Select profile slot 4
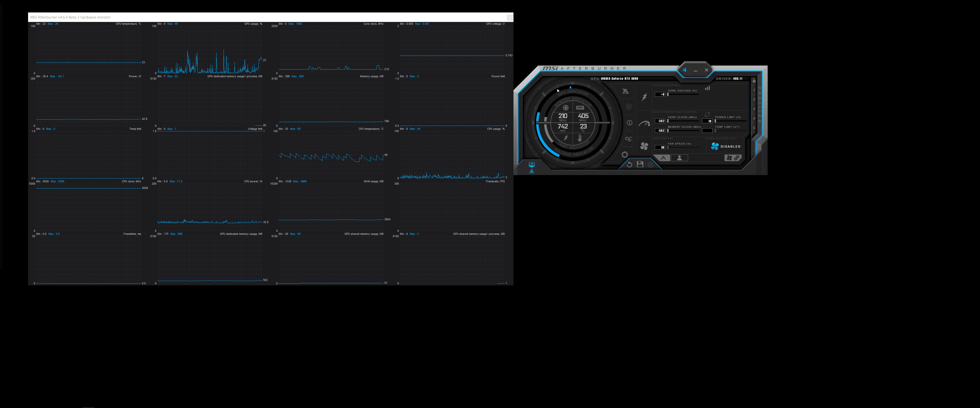 [754, 118]
